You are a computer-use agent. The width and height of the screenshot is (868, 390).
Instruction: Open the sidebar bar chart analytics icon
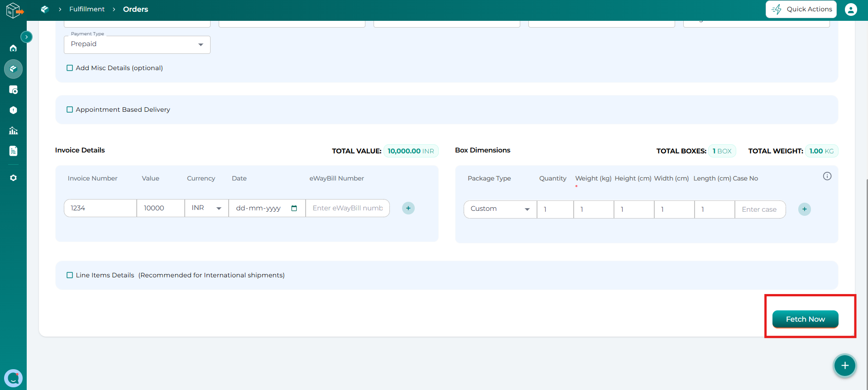[13, 131]
